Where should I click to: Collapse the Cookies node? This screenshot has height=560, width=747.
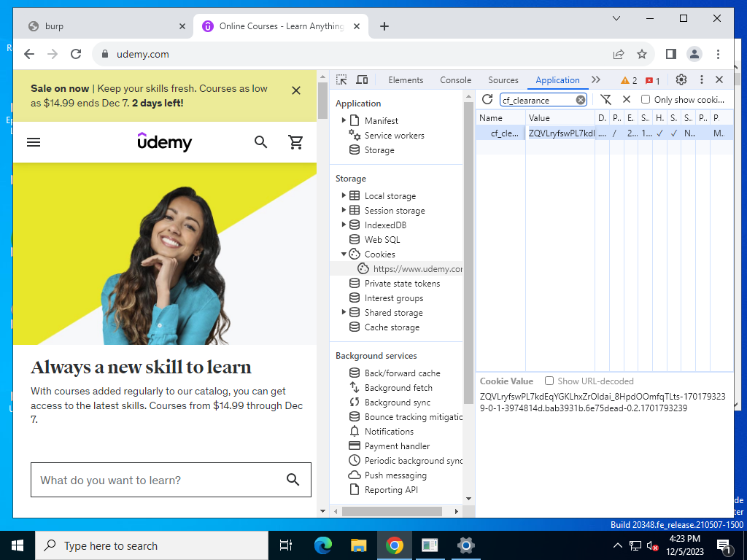pos(344,254)
